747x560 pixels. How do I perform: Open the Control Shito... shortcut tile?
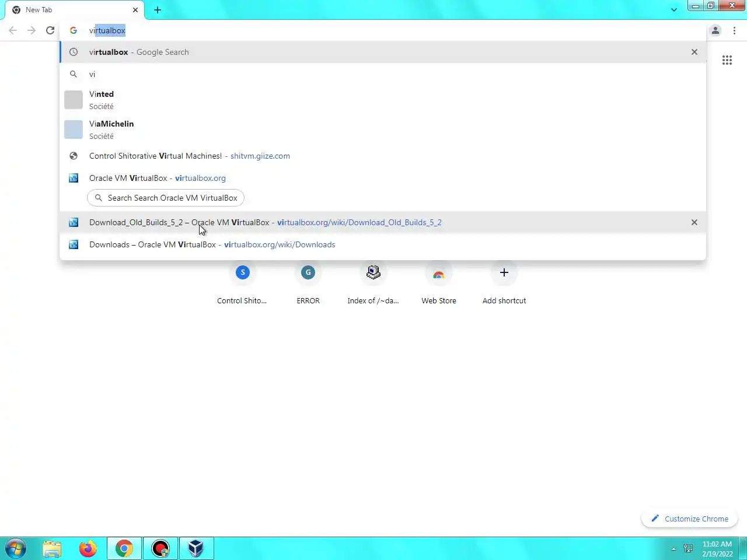pyautogui.click(x=242, y=282)
